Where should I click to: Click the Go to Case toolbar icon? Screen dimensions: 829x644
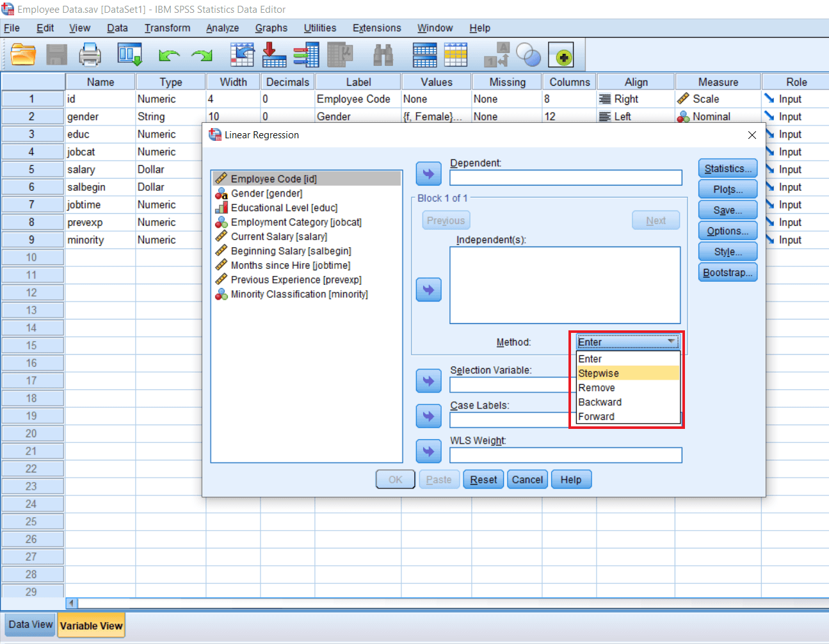click(242, 54)
